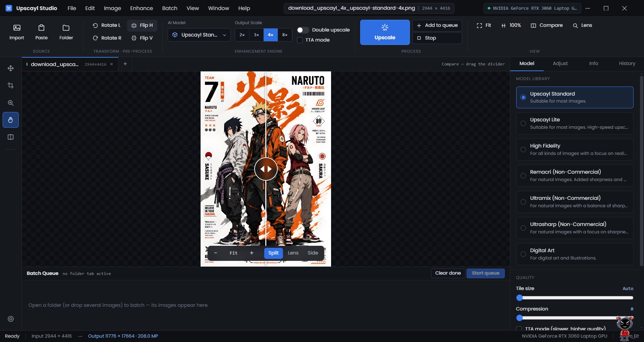
Task: Switch to the Adjust tab
Action: point(560,63)
